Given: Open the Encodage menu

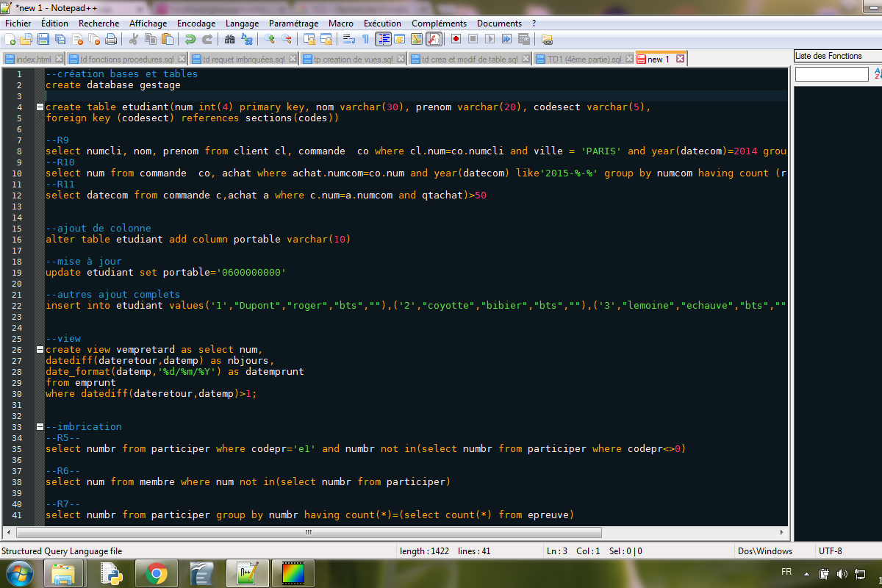Looking at the screenshot, I should [x=196, y=24].
